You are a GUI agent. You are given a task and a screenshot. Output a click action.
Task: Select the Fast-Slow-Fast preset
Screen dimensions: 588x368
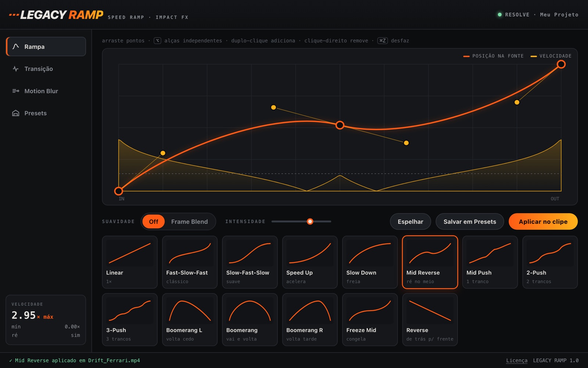[x=190, y=262]
